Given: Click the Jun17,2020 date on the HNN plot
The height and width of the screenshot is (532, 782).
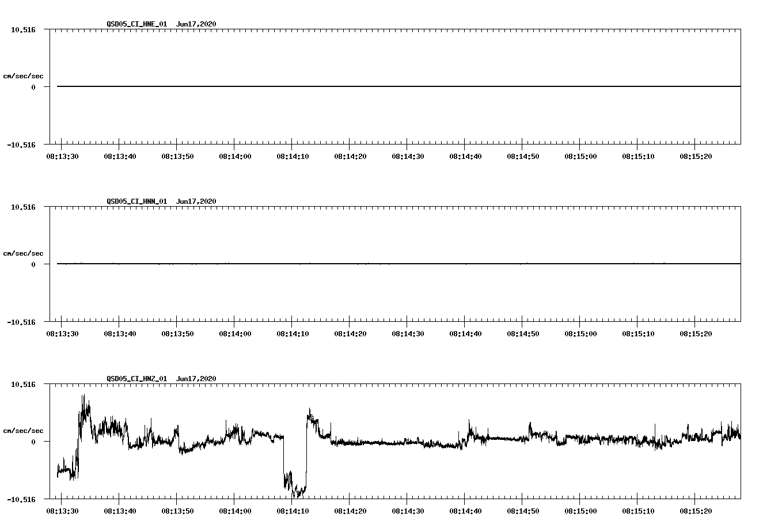Looking at the screenshot, I should pos(196,202).
